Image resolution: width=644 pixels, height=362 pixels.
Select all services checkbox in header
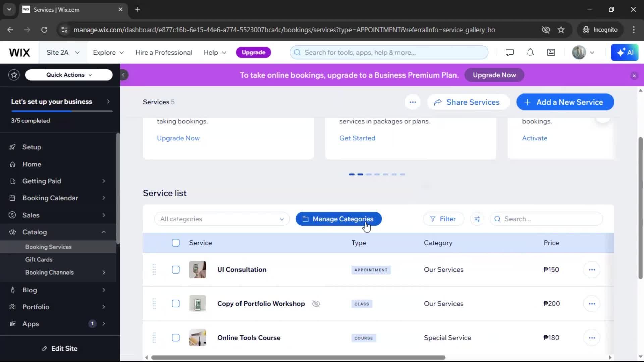pyautogui.click(x=176, y=243)
